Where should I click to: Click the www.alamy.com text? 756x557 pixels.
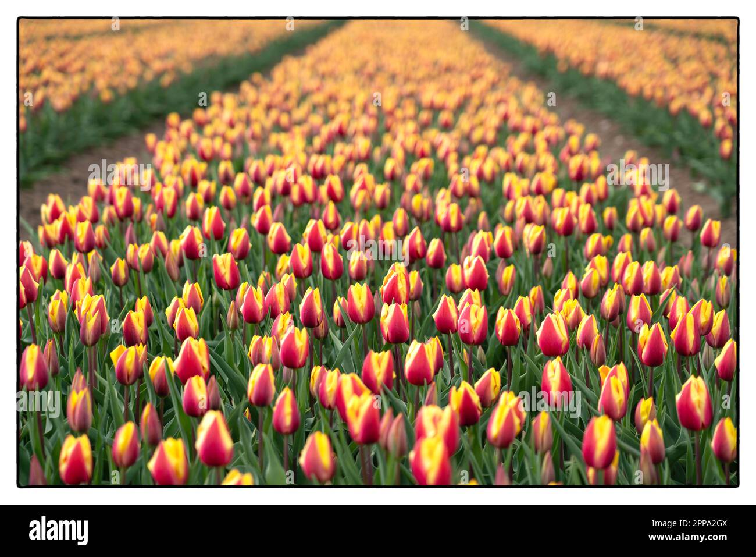click(686, 538)
